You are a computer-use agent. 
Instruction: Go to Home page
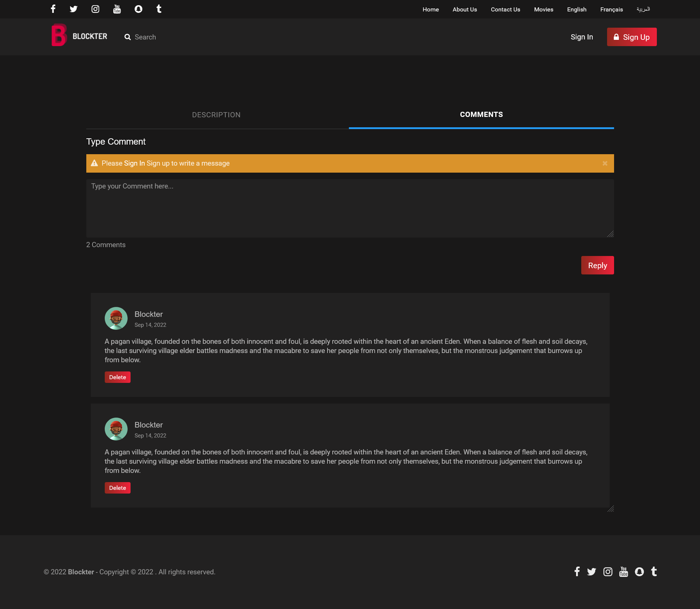coord(431,9)
